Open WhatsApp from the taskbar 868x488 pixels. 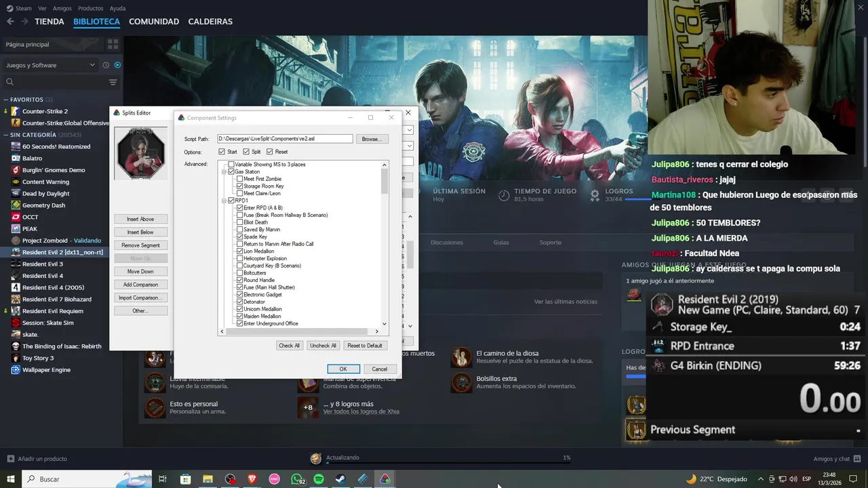click(297, 479)
